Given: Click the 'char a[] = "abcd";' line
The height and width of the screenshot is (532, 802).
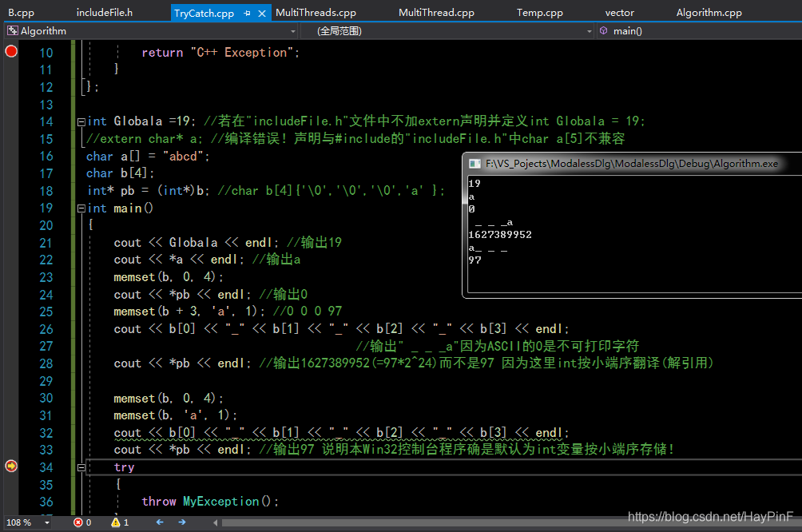Looking at the screenshot, I should (148, 156).
